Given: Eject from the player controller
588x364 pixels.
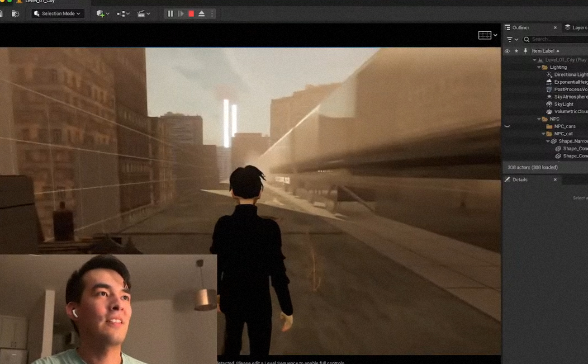Looking at the screenshot, I should pos(202,14).
